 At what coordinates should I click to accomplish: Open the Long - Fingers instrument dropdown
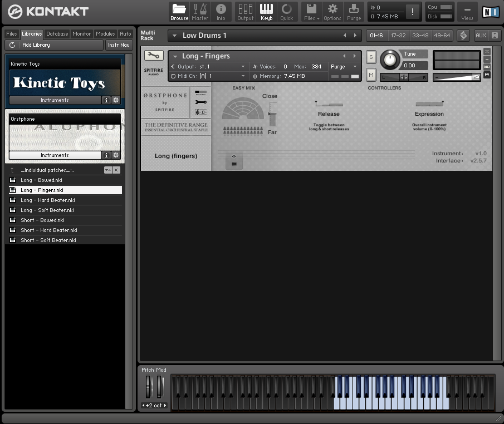click(175, 56)
